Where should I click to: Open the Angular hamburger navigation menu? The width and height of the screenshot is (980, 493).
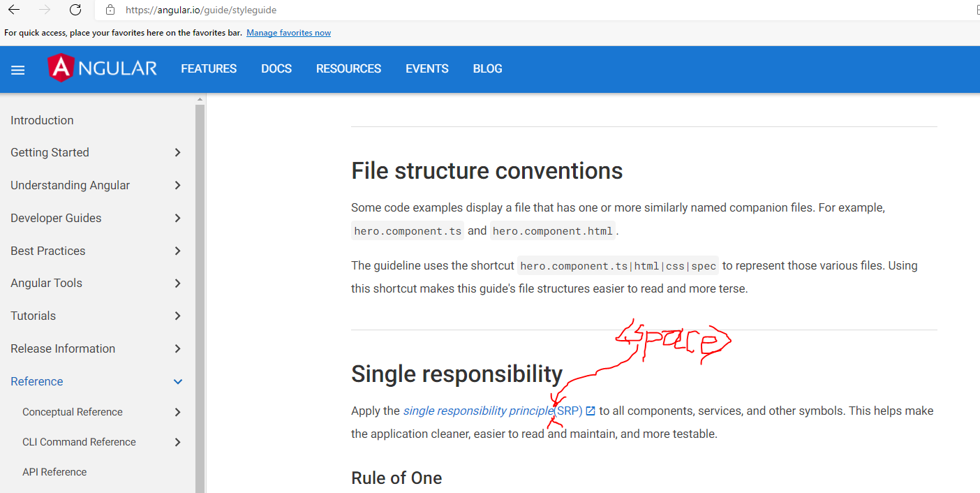coord(17,69)
